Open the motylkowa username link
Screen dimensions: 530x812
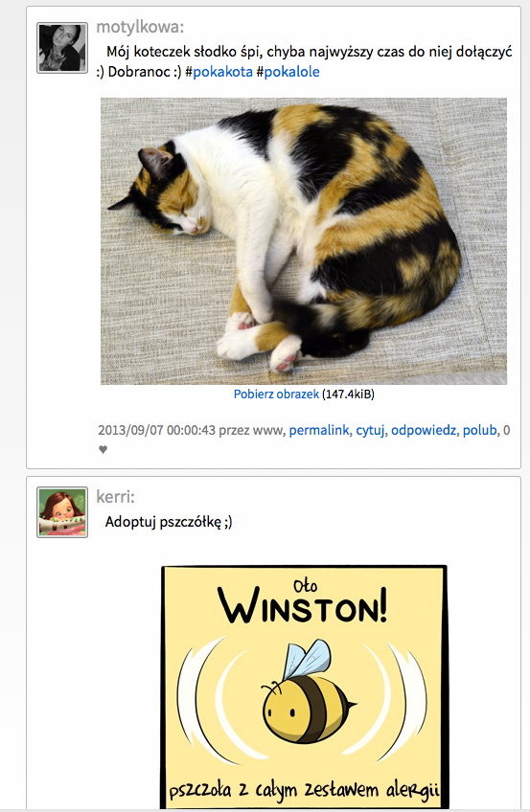(x=140, y=27)
